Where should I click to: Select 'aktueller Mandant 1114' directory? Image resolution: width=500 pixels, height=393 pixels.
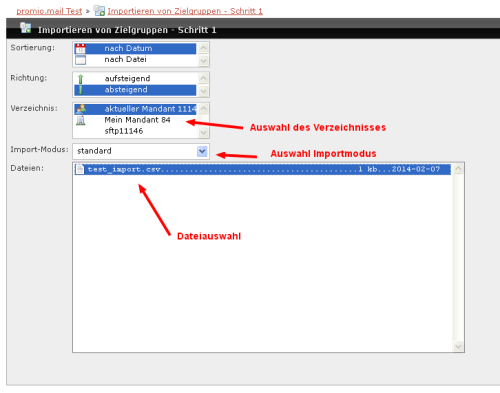coord(135,109)
